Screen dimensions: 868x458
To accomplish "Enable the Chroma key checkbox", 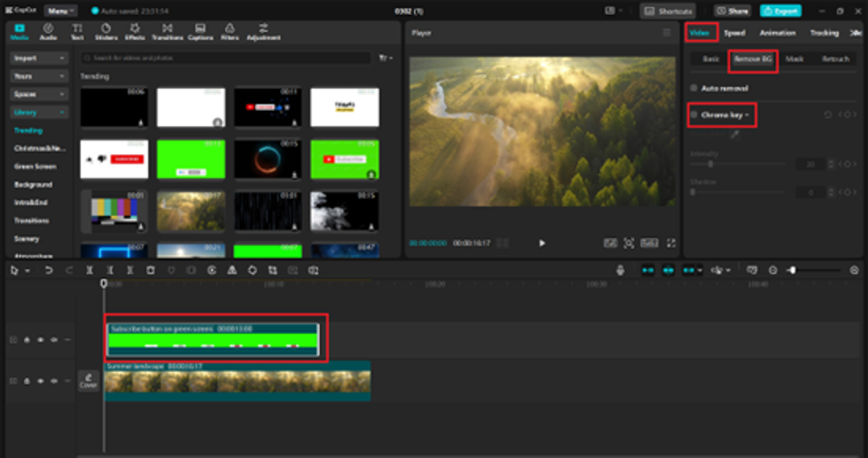I will [694, 115].
